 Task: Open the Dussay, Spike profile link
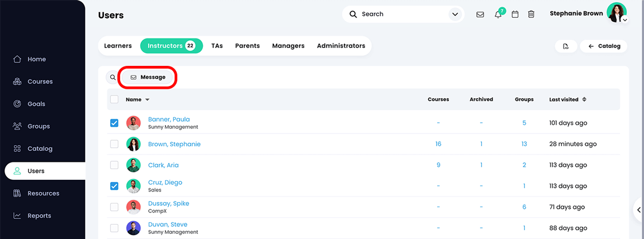tap(168, 203)
